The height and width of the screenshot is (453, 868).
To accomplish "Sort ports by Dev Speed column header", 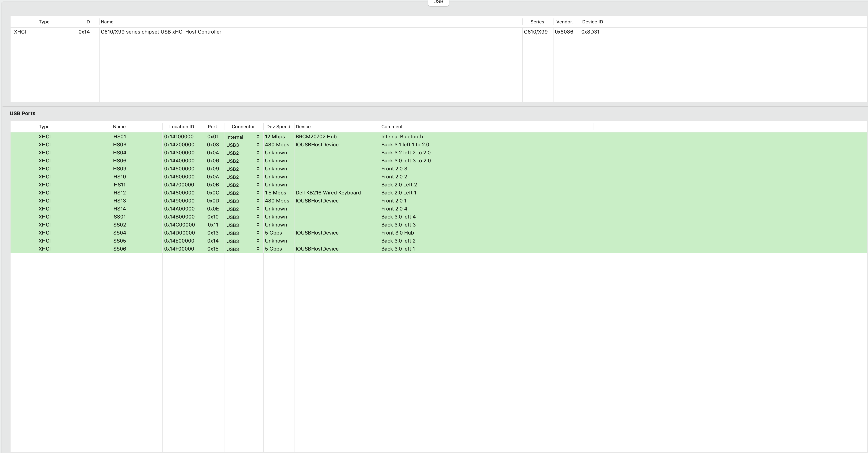I will (x=278, y=127).
